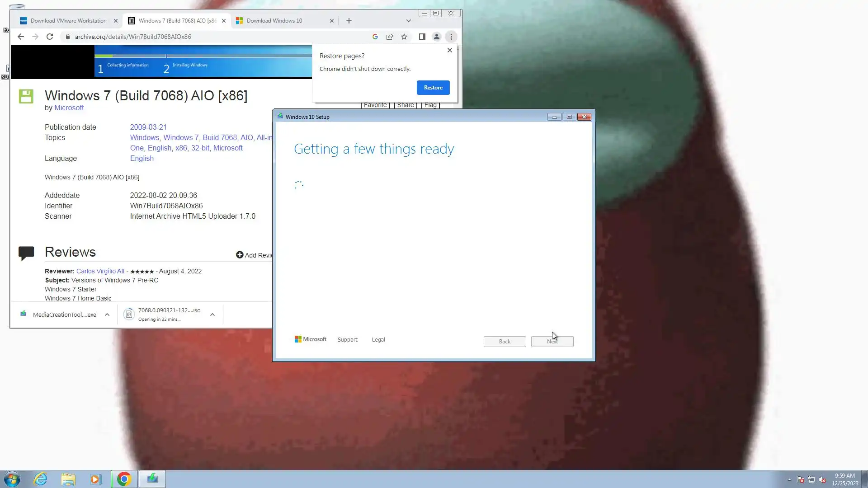Click the Support link in Setup
This screenshot has width=868, height=488.
pos(347,340)
